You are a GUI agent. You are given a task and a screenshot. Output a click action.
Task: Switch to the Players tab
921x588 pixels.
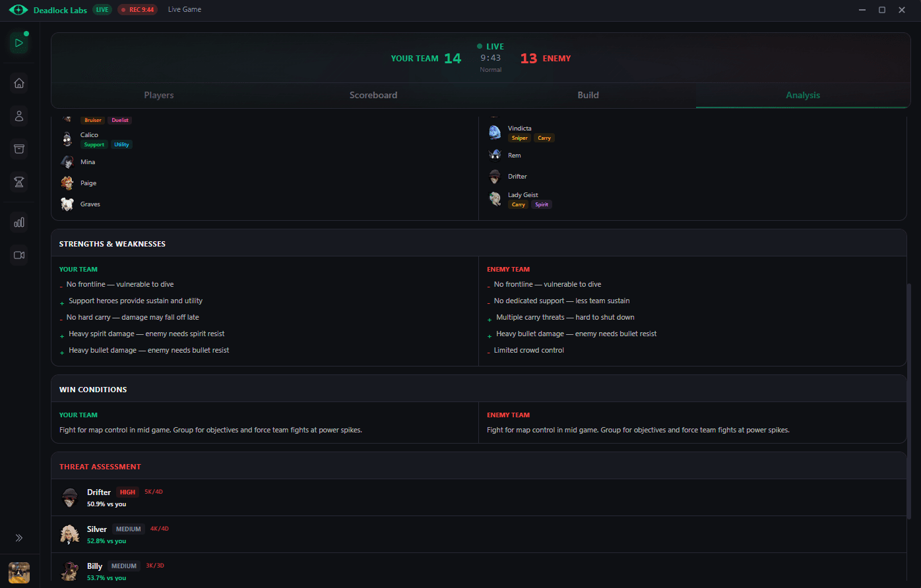pyautogui.click(x=158, y=95)
